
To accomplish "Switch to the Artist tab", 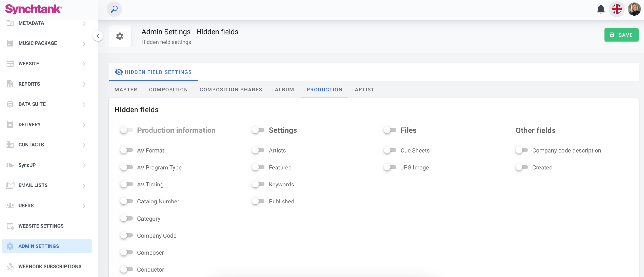I will click(364, 90).
